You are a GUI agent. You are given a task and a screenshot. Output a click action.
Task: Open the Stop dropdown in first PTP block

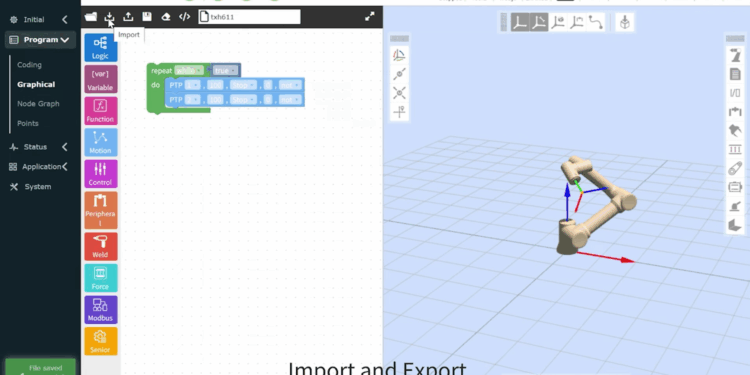(243, 86)
